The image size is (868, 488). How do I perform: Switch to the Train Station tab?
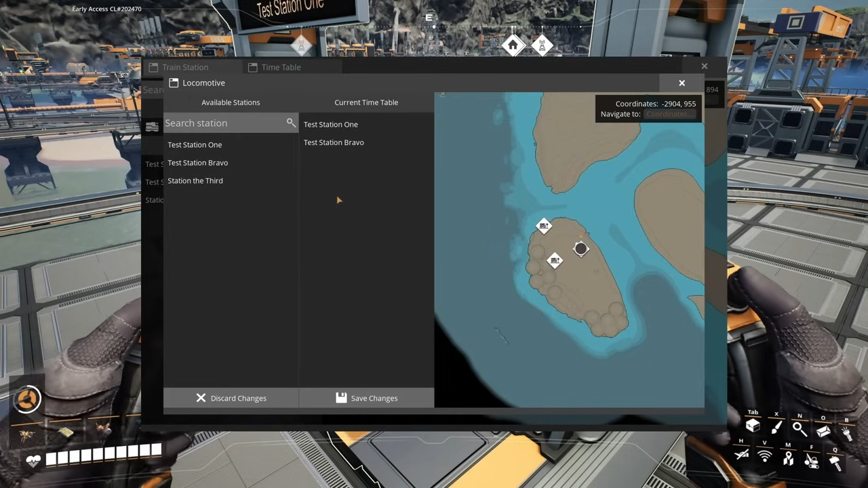[x=184, y=67]
